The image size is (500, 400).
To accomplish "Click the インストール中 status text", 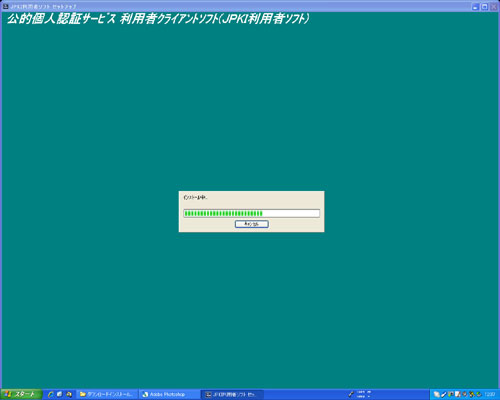I will point(195,197).
